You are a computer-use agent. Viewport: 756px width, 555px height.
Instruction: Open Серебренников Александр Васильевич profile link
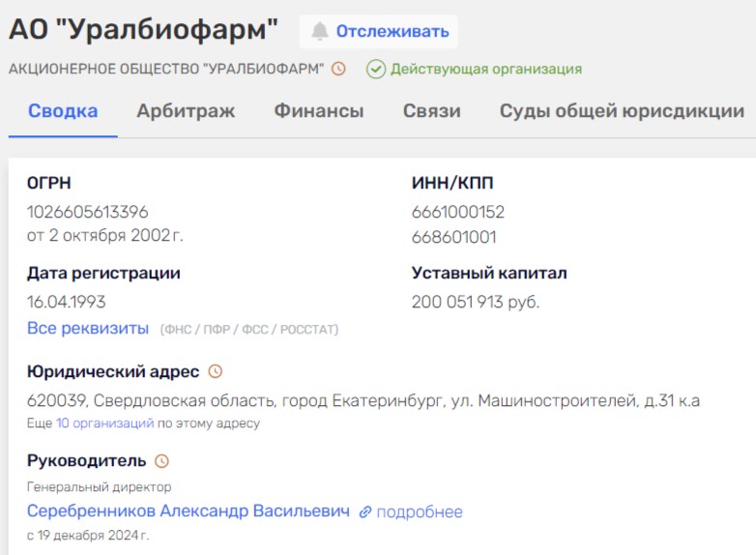click(189, 511)
